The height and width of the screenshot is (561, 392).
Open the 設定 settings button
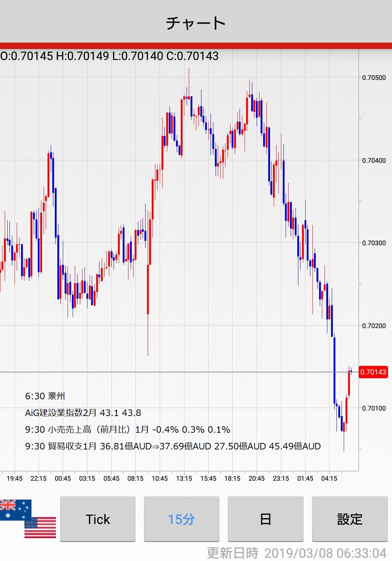[x=350, y=519]
